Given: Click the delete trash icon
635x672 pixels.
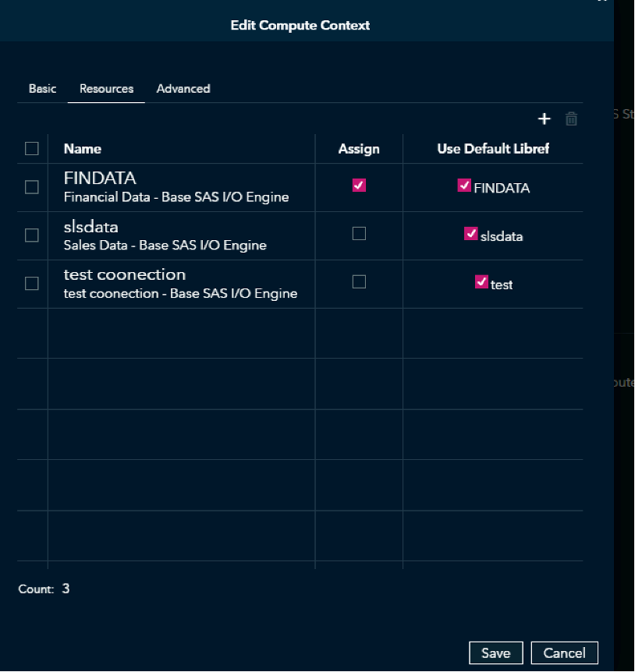Looking at the screenshot, I should pos(571,118).
